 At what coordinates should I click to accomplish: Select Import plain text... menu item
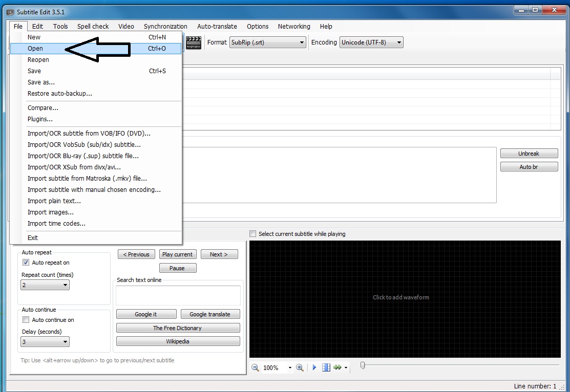96,201
